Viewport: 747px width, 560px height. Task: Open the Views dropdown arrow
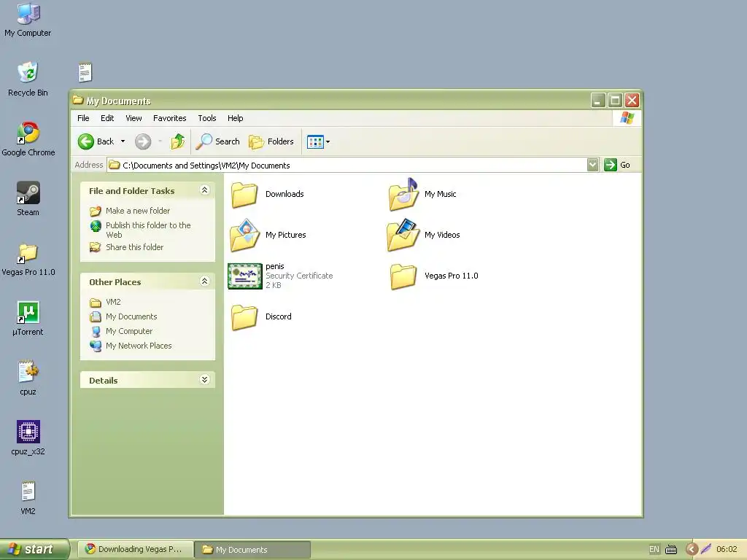(328, 141)
